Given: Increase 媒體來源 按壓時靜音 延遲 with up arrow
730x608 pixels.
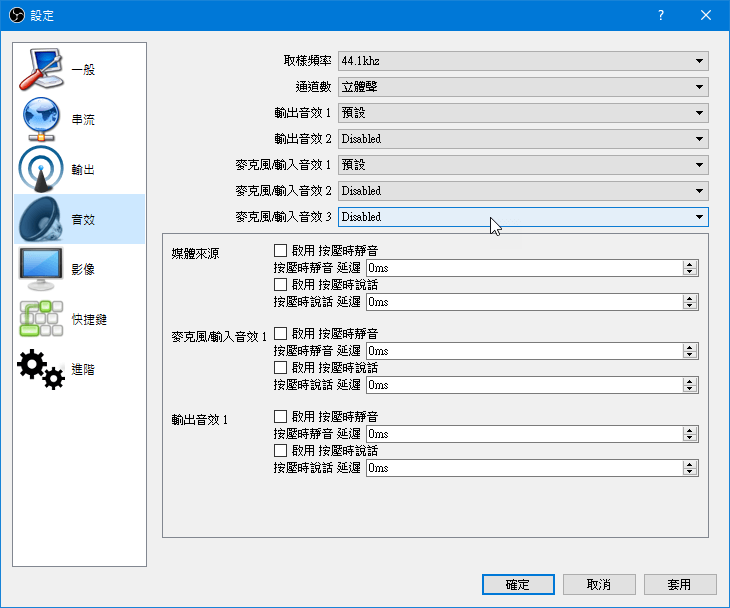Looking at the screenshot, I should [x=690, y=264].
